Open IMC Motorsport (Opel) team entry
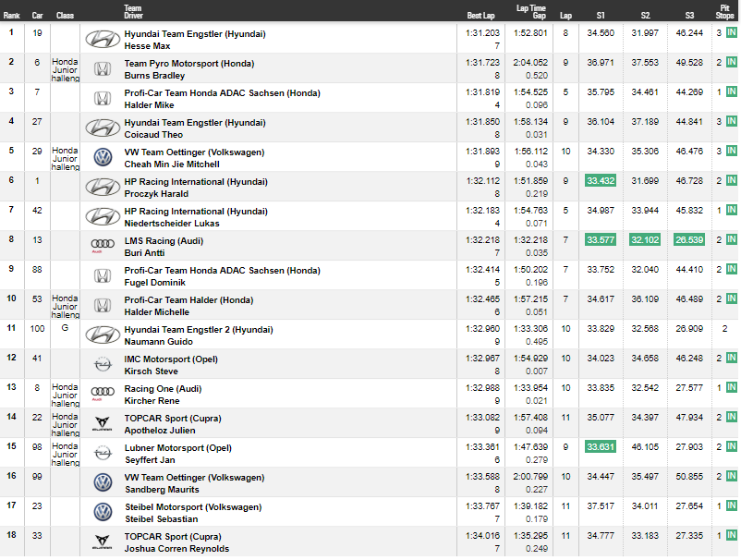The image size is (741, 560). tap(171, 359)
